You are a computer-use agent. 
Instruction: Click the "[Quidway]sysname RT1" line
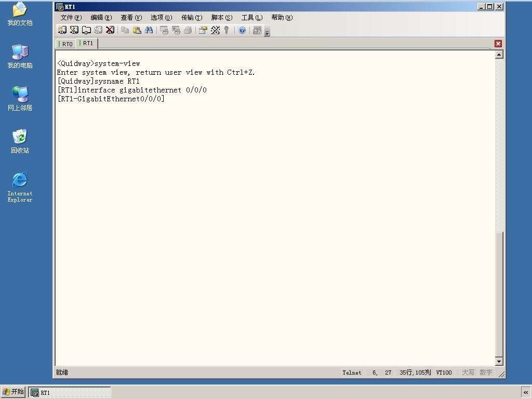pos(98,81)
